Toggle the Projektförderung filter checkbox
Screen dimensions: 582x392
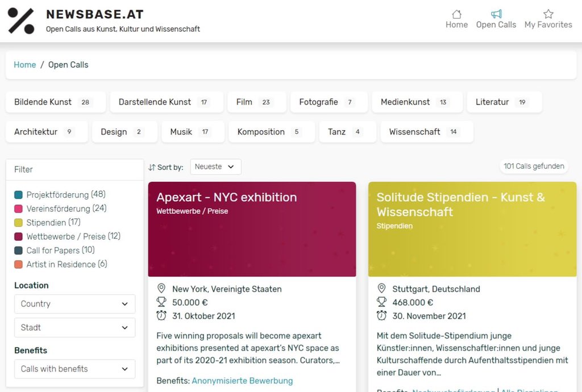[18, 195]
